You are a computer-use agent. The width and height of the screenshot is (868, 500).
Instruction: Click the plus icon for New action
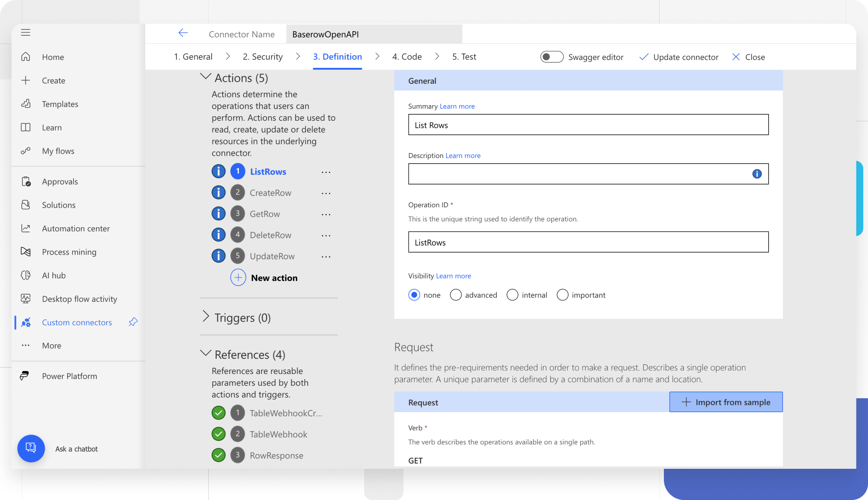[238, 277]
